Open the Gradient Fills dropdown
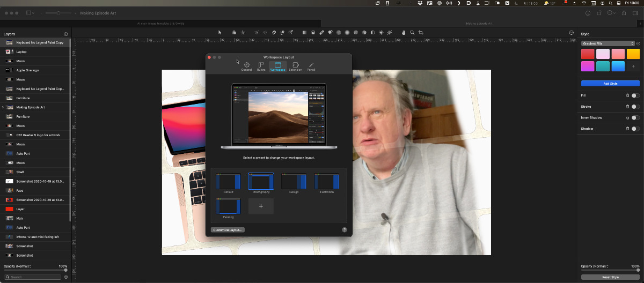Screen dimensions: 644x283 pyautogui.click(x=608, y=43)
